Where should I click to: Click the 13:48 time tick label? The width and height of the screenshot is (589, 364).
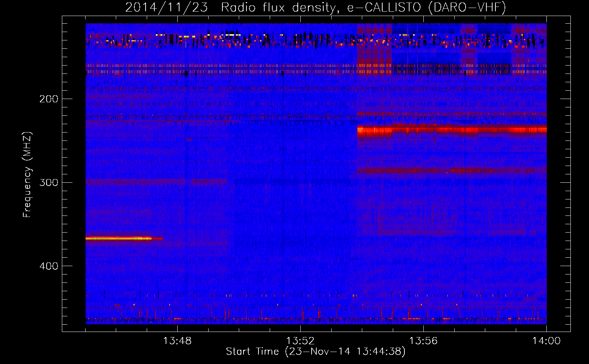tap(177, 341)
